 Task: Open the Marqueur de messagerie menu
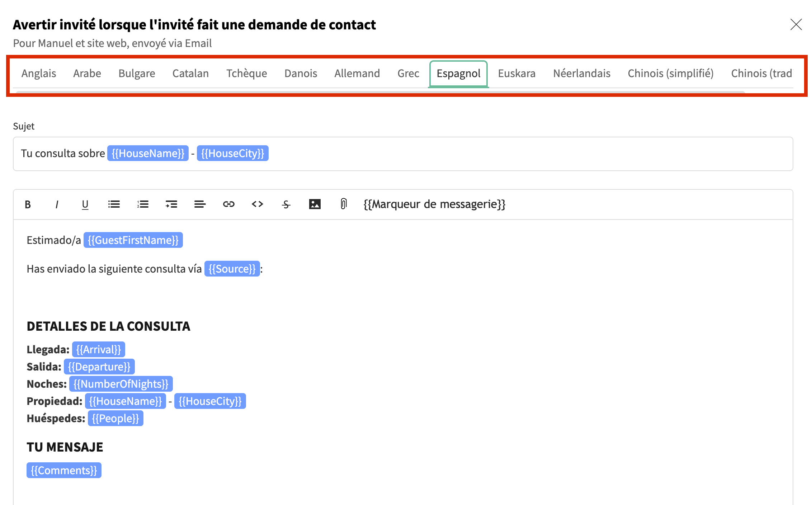[434, 204]
